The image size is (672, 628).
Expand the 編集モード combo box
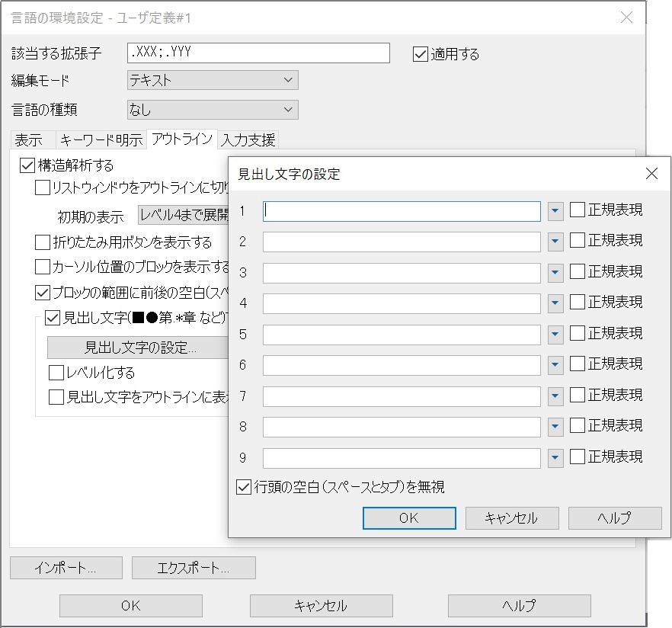point(287,80)
